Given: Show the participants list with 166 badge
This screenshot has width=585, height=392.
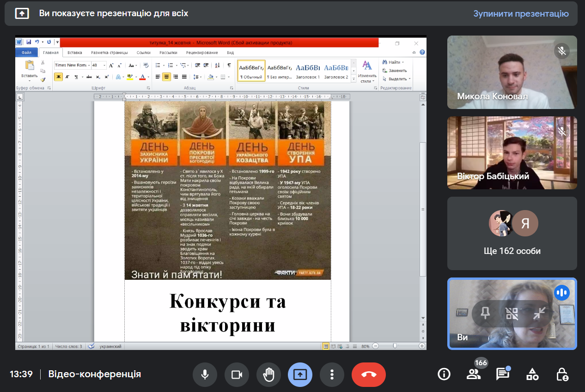Looking at the screenshot, I should tap(474, 374).
